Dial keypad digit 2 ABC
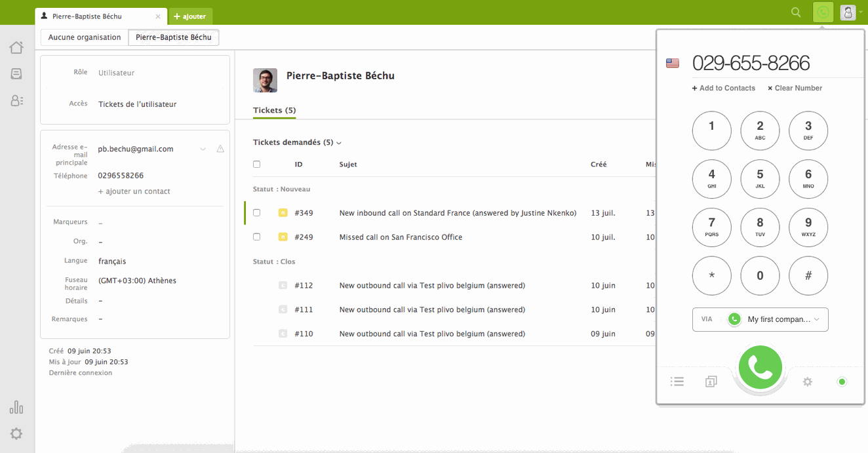The height and width of the screenshot is (453, 868). tap(760, 130)
